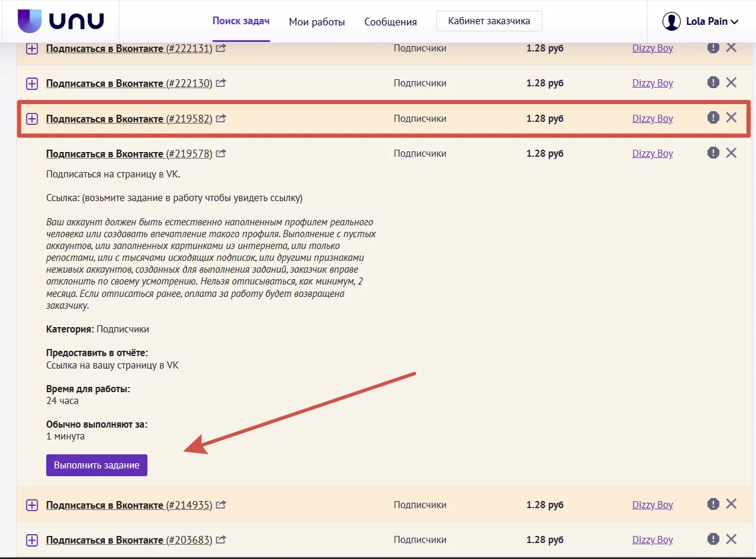Hide task #219582 with the X icon
756x559 pixels.
pyautogui.click(x=731, y=118)
